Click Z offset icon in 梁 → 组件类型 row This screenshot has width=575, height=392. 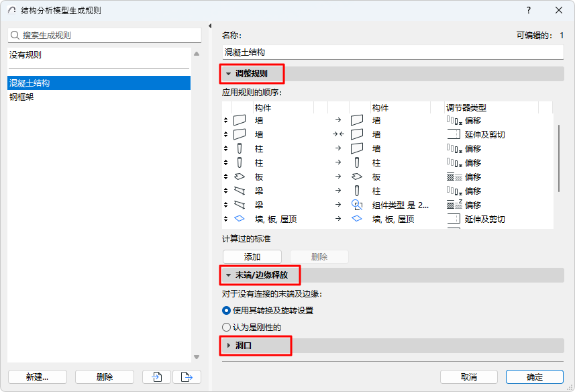[x=454, y=205]
